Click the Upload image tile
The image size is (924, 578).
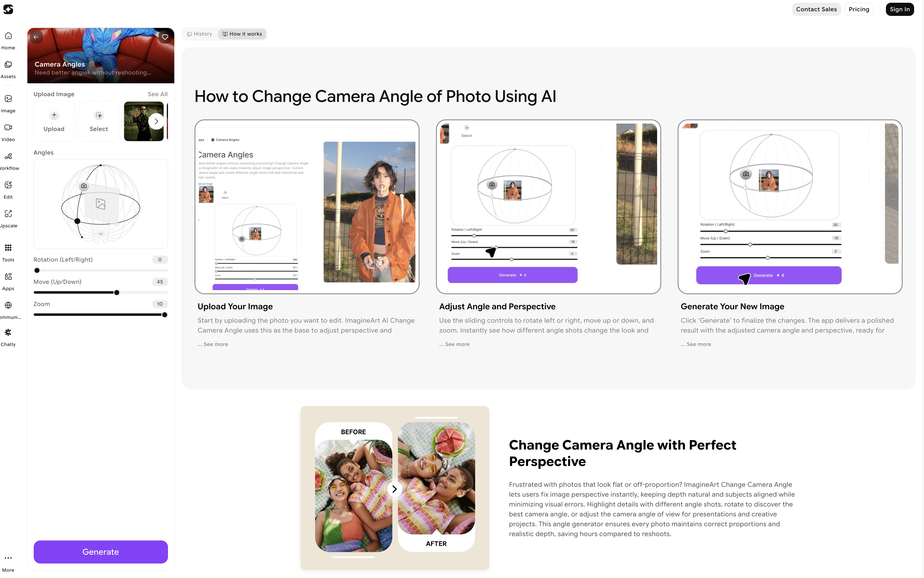(54, 122)
